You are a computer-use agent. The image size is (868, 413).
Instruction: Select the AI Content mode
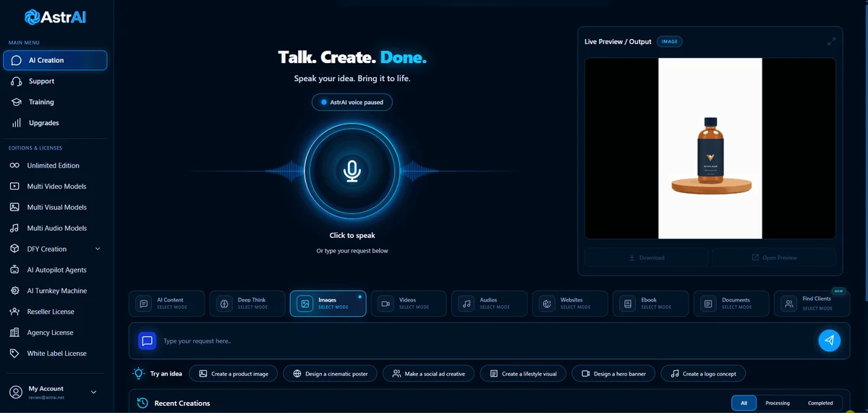point(167,304)
